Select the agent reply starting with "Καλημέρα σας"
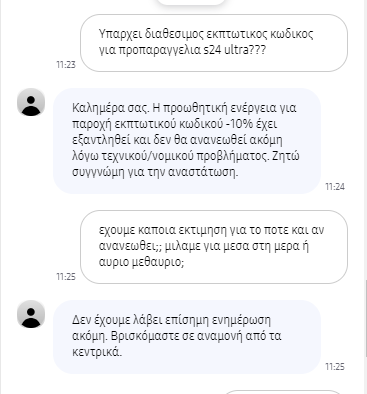Screen dimensions: 367x394 (x=187, y=141)
